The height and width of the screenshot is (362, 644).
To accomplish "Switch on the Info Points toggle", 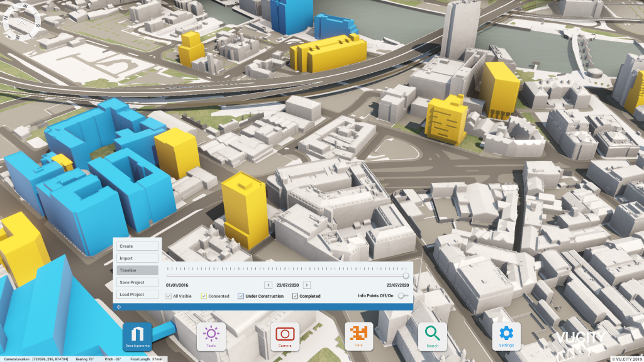I will click(x=402, y=295).
